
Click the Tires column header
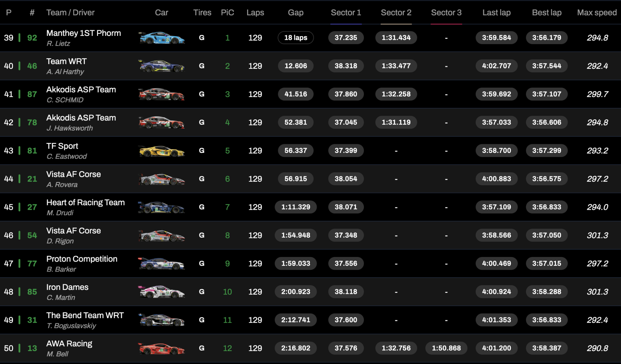click(x=202, y=13)
